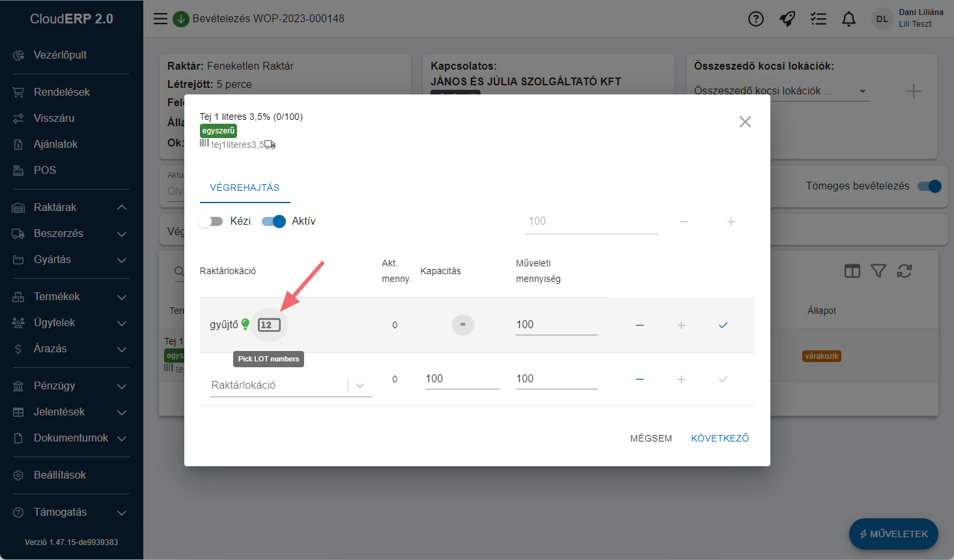
Task: Open the Raktárlokáció dropdown
Action: coord(359,385)
